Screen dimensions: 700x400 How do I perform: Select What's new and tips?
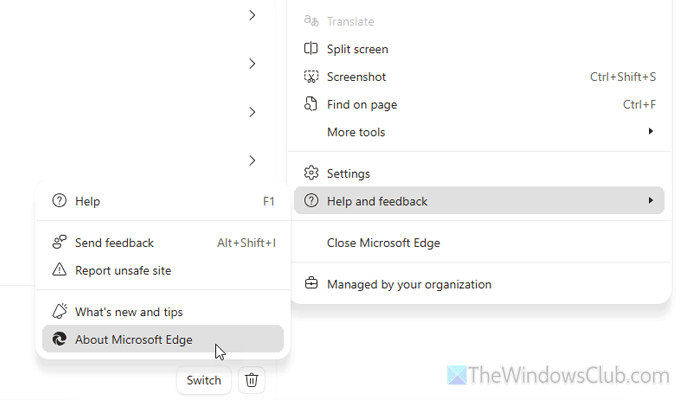tap(163, 312)
